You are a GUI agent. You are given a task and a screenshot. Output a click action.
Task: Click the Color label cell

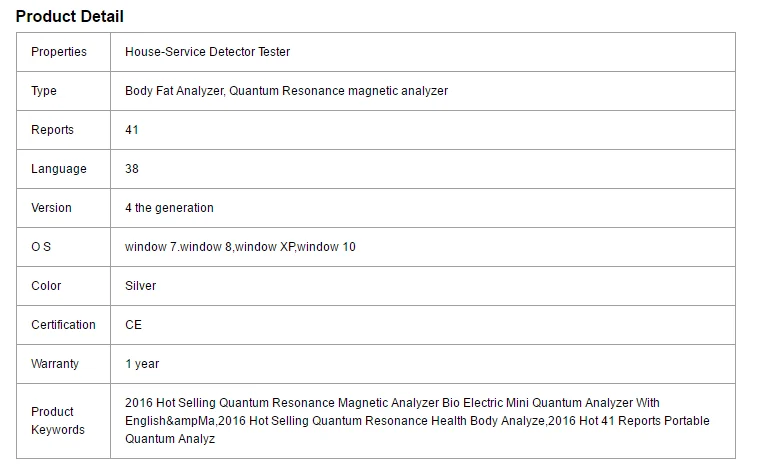(x=46, y=286)
